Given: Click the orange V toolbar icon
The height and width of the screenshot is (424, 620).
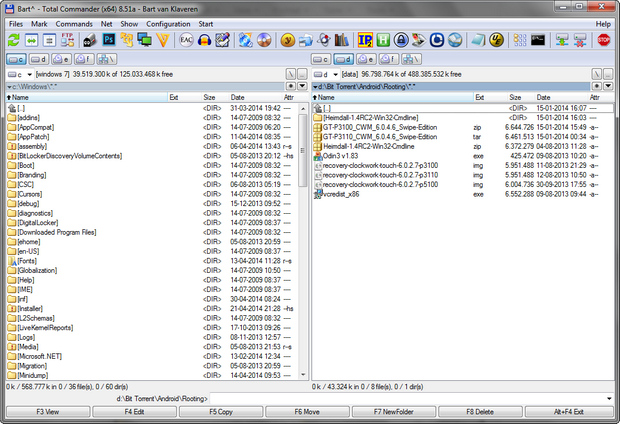Looking at the screenshot, I should click(x=163, y=40).
